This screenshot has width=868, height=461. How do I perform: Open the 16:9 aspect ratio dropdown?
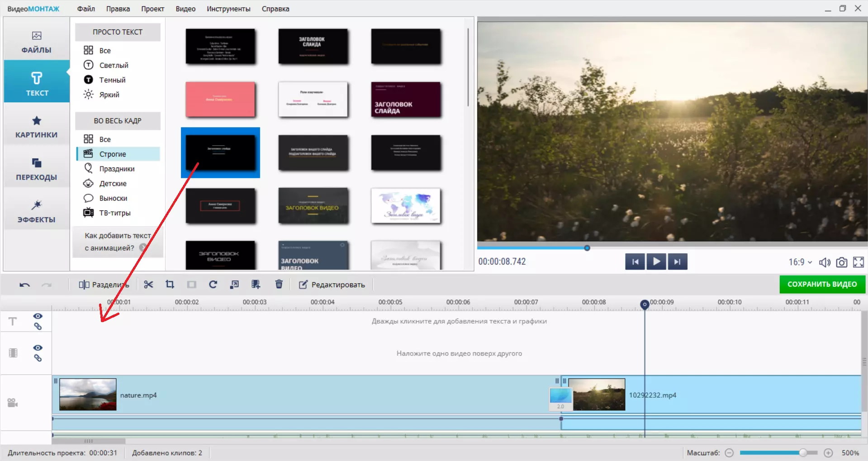800,262
